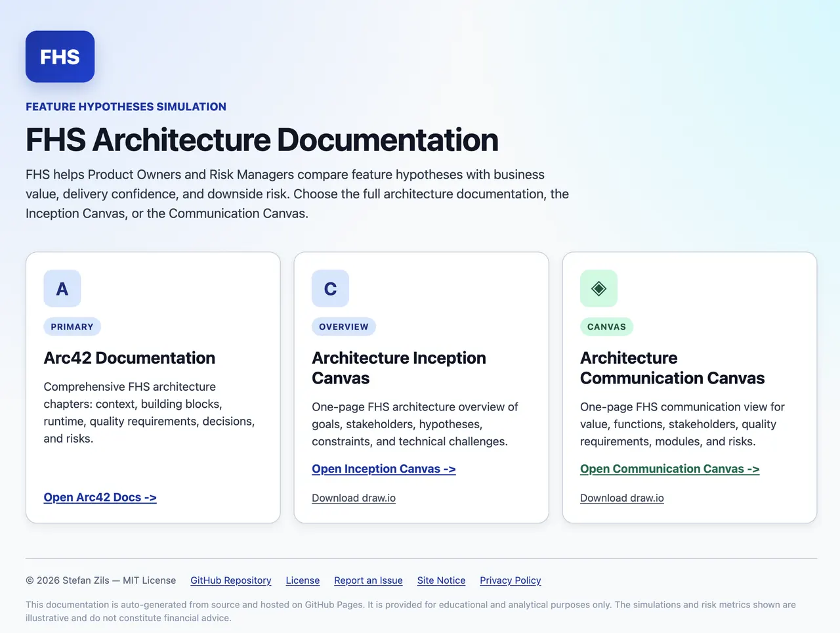Screen dimensions: 840x633
Task: Click the OVERVIEW badge label
Action: coord(344,326)
